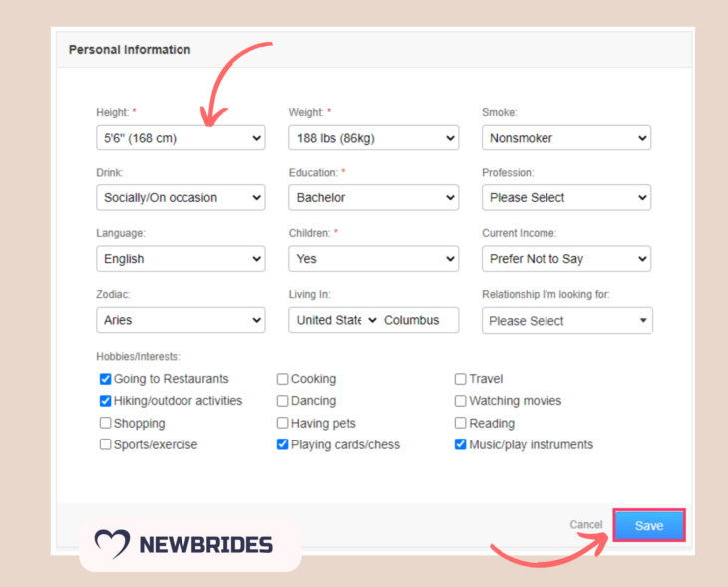Tick the Watching movies checkbox
728x587 pixels.
pos(461,401)
